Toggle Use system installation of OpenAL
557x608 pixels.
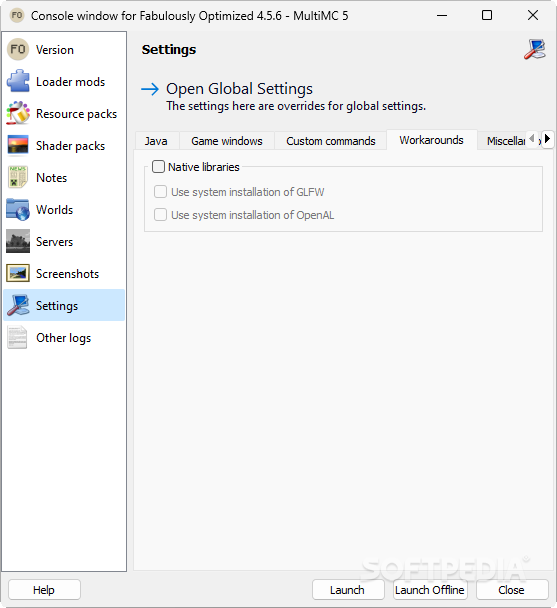click(x=160, y=214)
